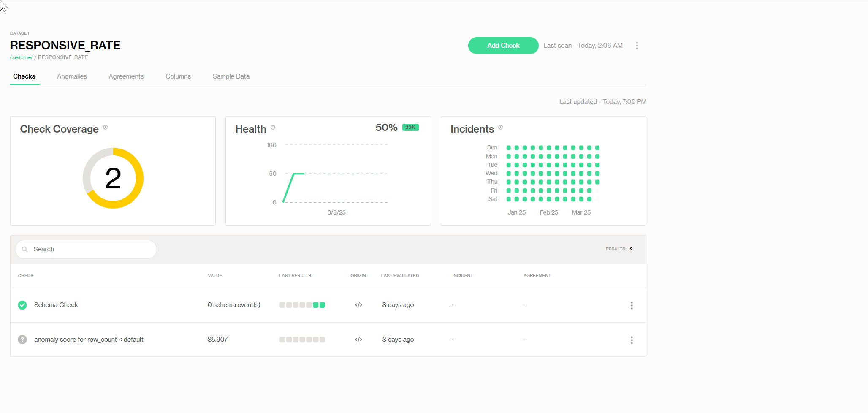Image resolution: width=868 pixels, height=413 pixels.
Task: Click the code origin icon in Schema Check row
Action: [x=358, y=305]
